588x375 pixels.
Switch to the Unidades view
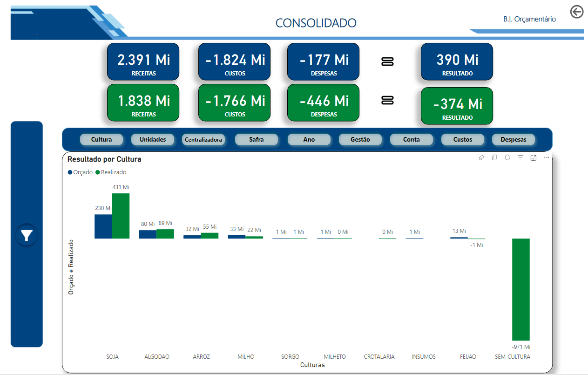pos(153,139)
